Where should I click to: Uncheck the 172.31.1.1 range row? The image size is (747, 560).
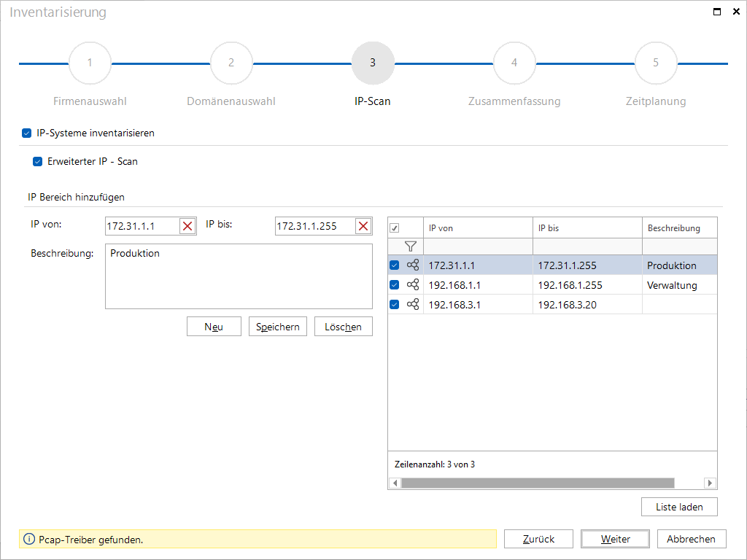point(395,265)
